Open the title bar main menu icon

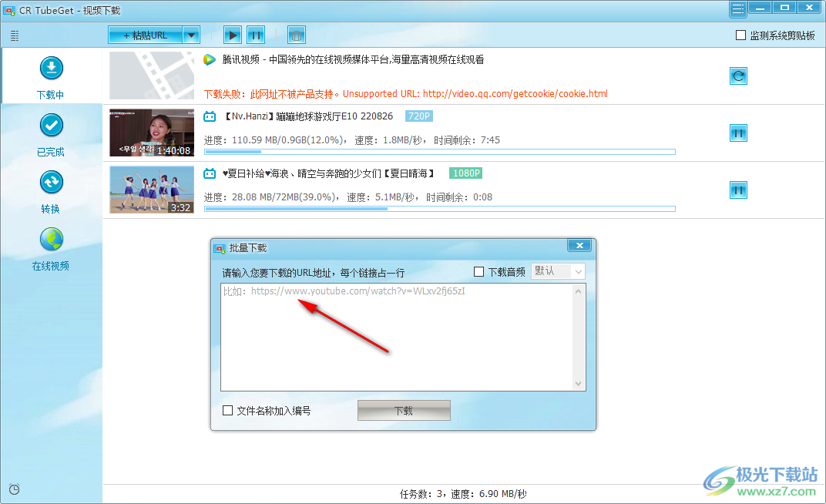point(737,8)
